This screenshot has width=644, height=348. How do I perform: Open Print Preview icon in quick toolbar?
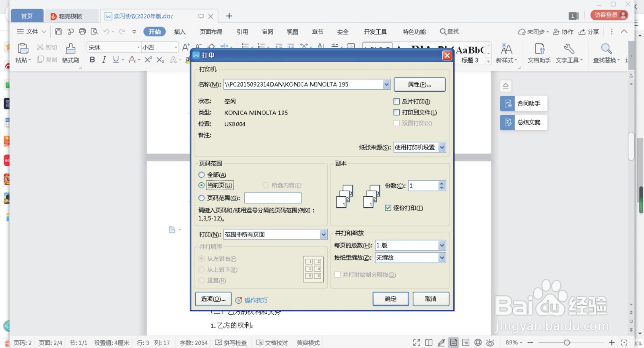click(x=94, y=31)
